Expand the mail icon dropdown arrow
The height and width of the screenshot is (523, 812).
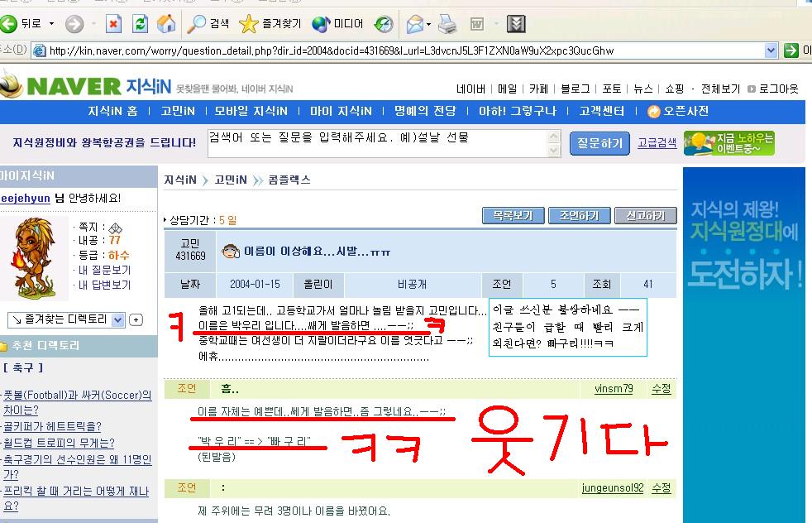click(x=428, y=24)
